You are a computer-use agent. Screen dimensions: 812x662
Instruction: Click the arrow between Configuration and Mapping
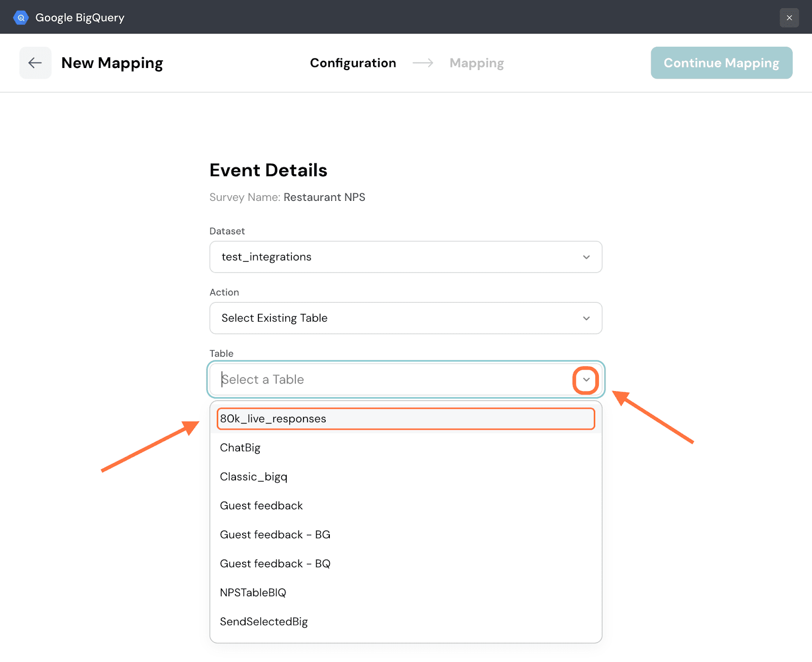pos(423,63)
